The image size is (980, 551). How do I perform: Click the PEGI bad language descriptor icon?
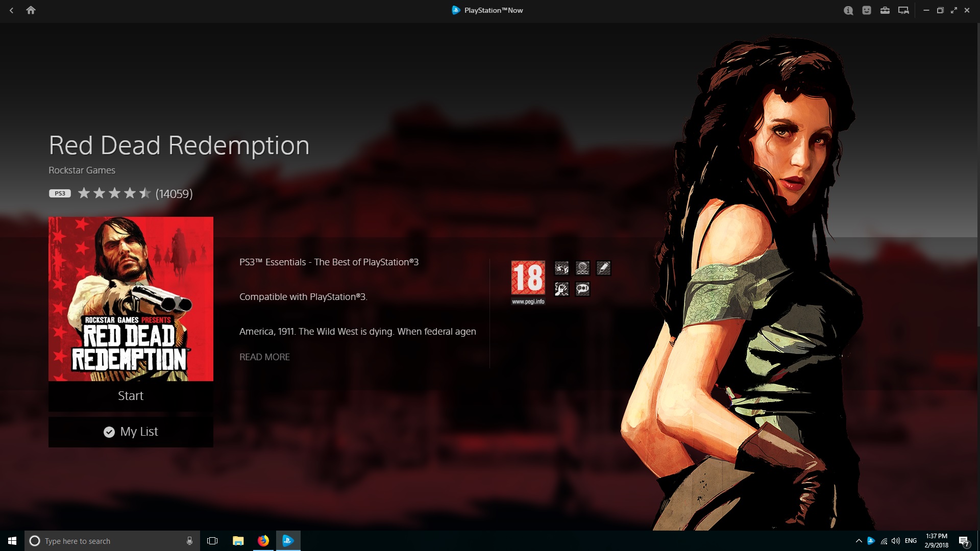pos(582,289)
